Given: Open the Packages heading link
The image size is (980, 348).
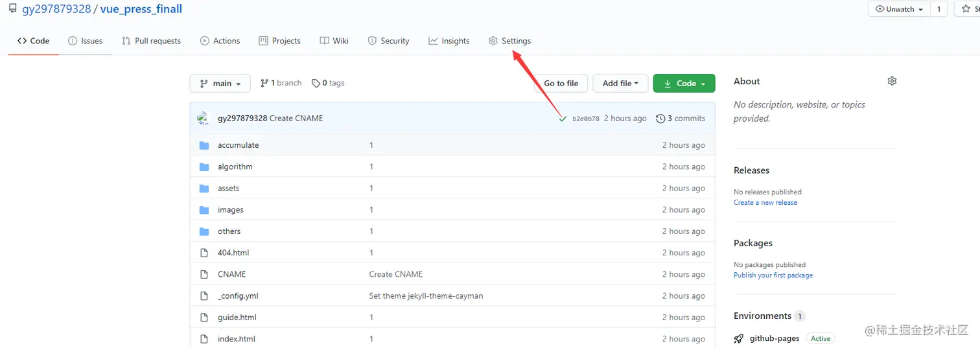Looking at the screenshot, I should click(x=753, y=243).
